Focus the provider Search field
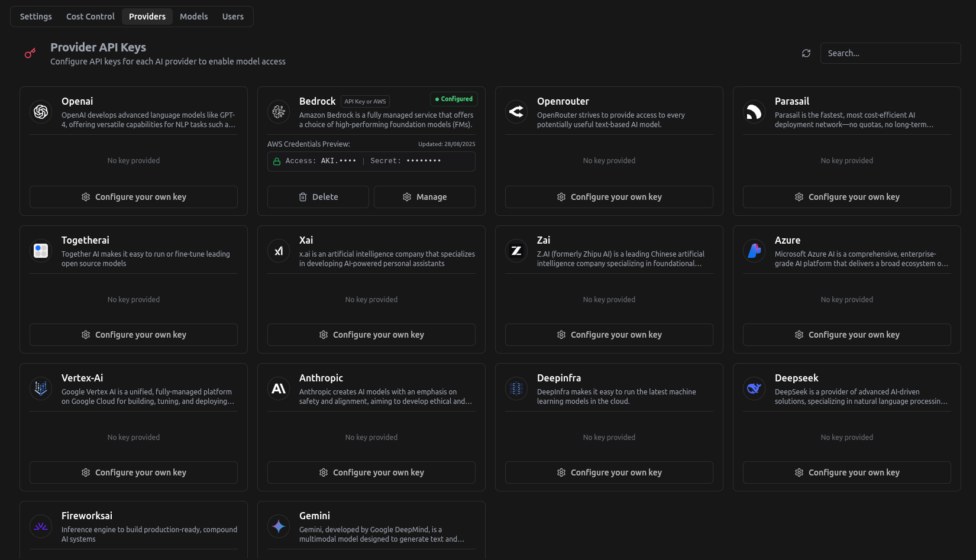This screenshot has height=560, width=976. [x=890, y=53]
